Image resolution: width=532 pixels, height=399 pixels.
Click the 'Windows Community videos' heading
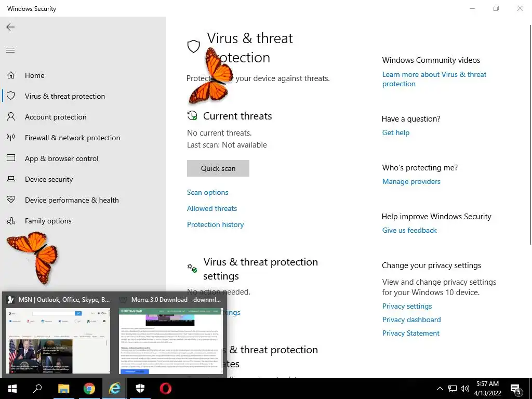tap(431, 60)
